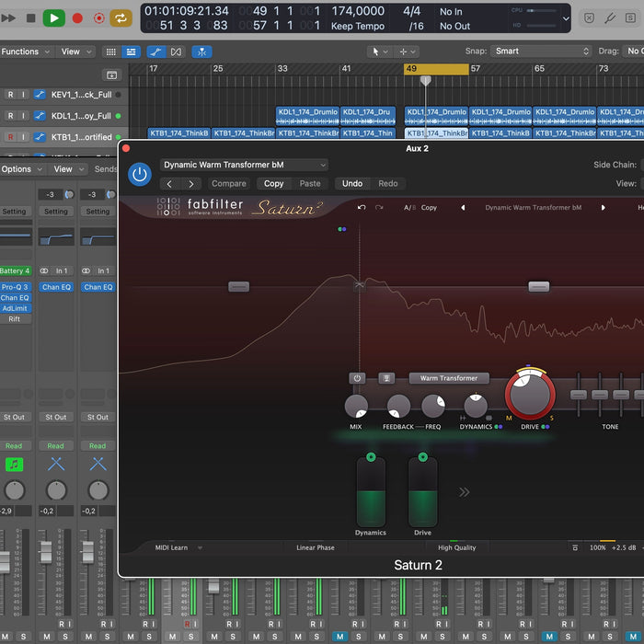Toggle High Quality mode

[456, 548]
